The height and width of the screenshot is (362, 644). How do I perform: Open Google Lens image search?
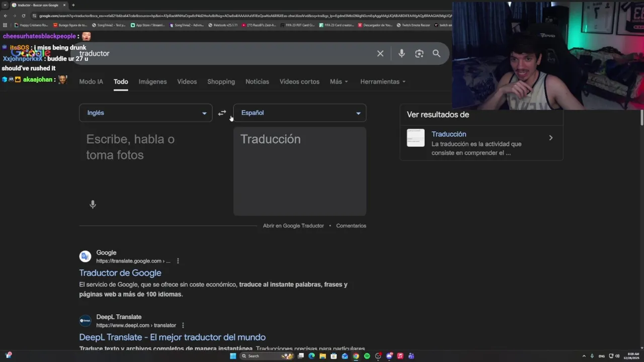419,53
